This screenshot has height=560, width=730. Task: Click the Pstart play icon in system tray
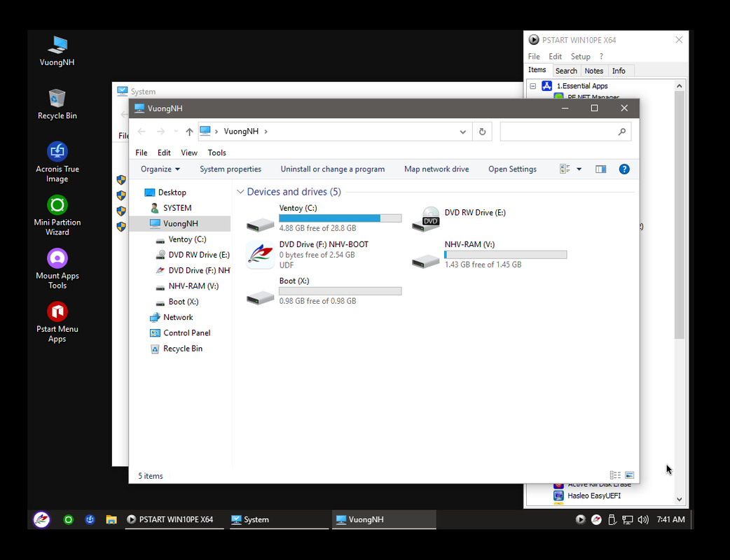click(580, 519)
